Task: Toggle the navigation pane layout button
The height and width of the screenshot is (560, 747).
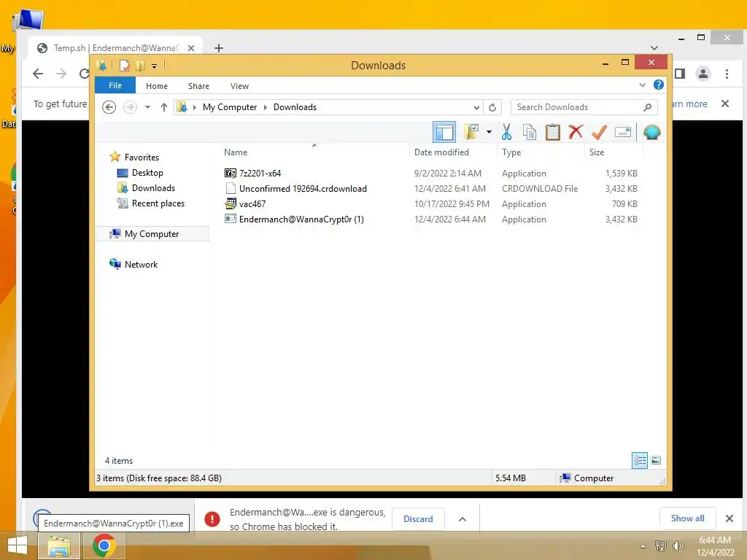Action: click(x=444, y=132)
